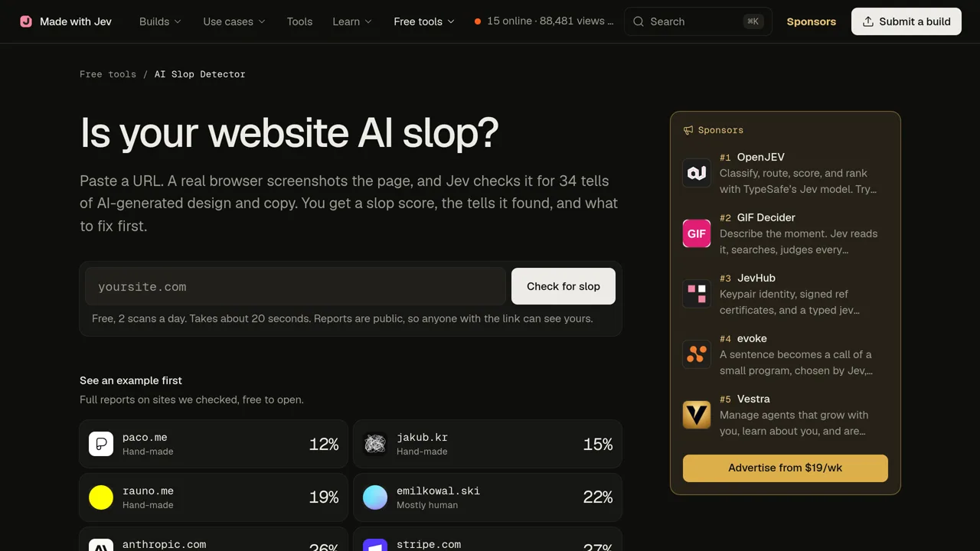The image size is (980, 551).
Task: Click the megaphone icon beside Sponsors heading
Action: click(x=688, y=130)
